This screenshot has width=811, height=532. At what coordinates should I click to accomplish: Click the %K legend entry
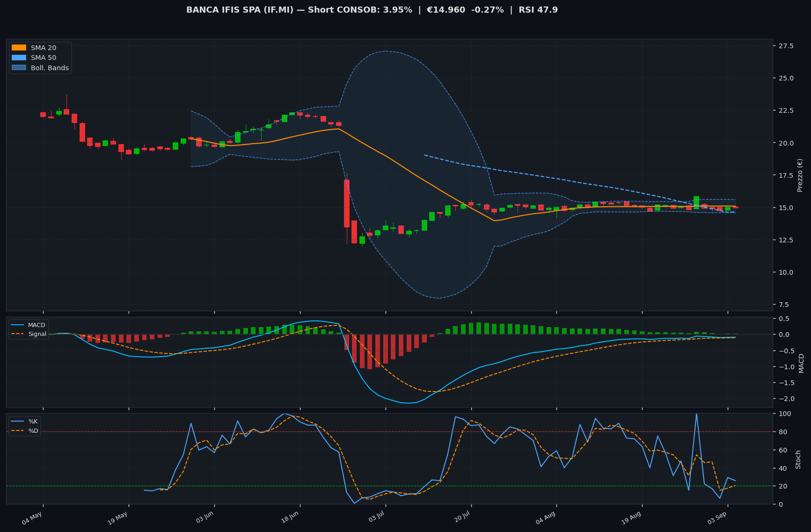(x=25, y=422)
